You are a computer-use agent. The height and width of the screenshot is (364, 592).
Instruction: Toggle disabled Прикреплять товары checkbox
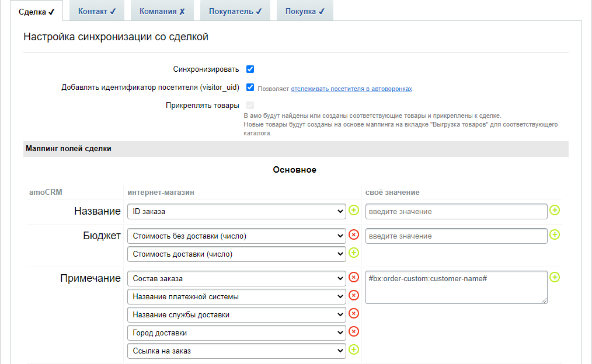click(x=250, y=105)
